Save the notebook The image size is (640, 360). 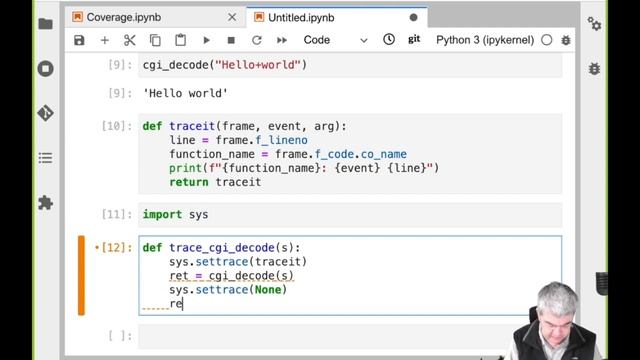79,40
